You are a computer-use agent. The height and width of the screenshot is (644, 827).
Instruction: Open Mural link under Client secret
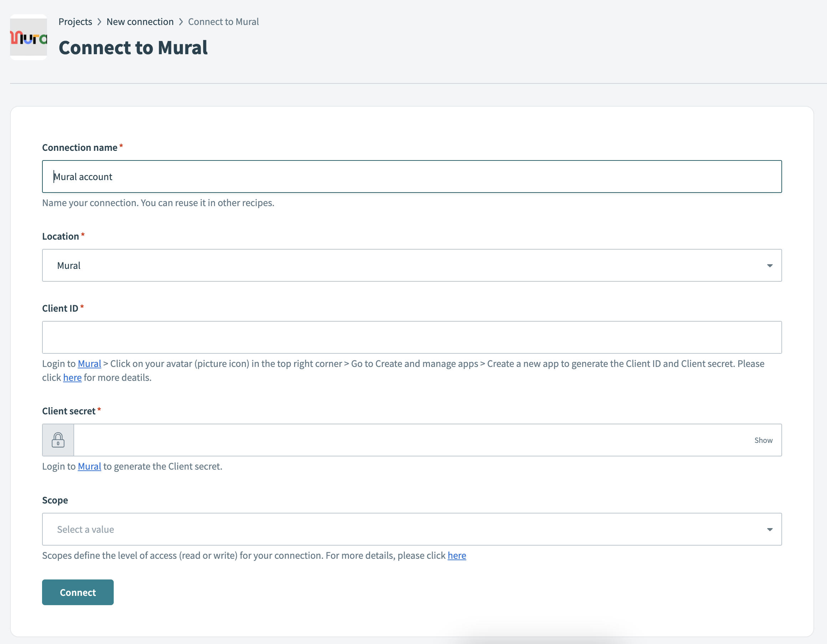[x=89, y=466]
